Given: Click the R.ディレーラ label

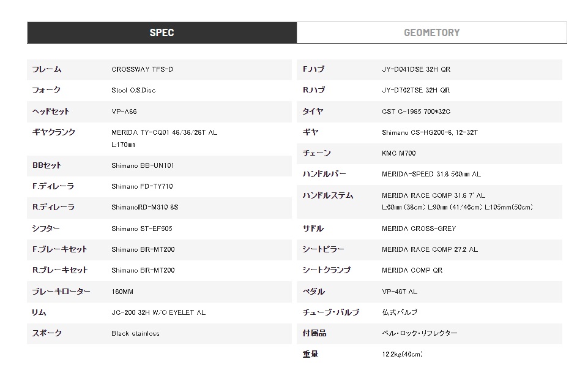Looking at the screenshot, I should coord(53,207).
